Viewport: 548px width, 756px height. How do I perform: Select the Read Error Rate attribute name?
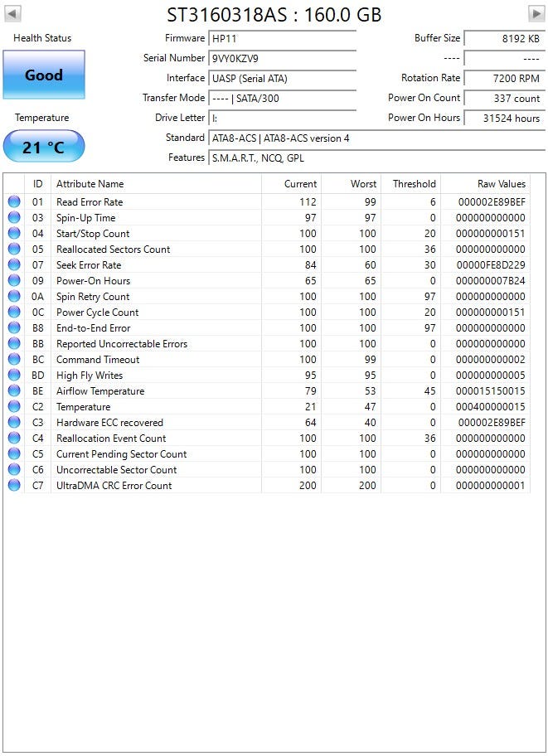click(x=90, y=202)
